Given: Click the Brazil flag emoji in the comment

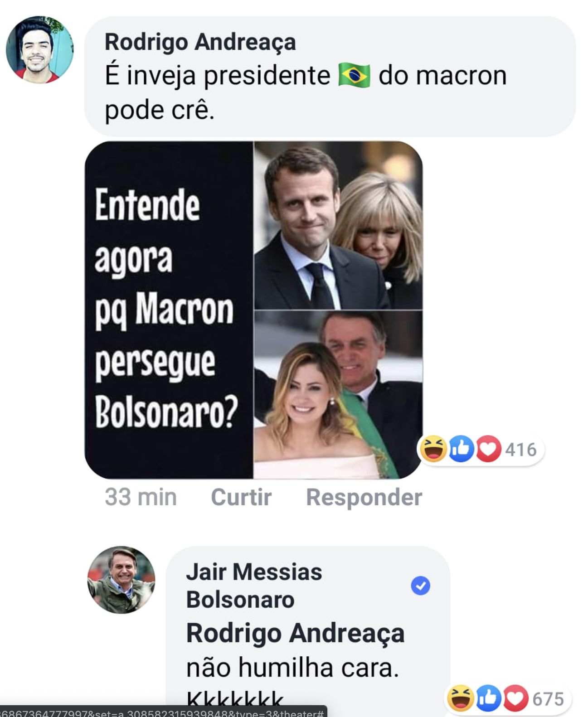Looking at the screenshot, I should (354, 75).
